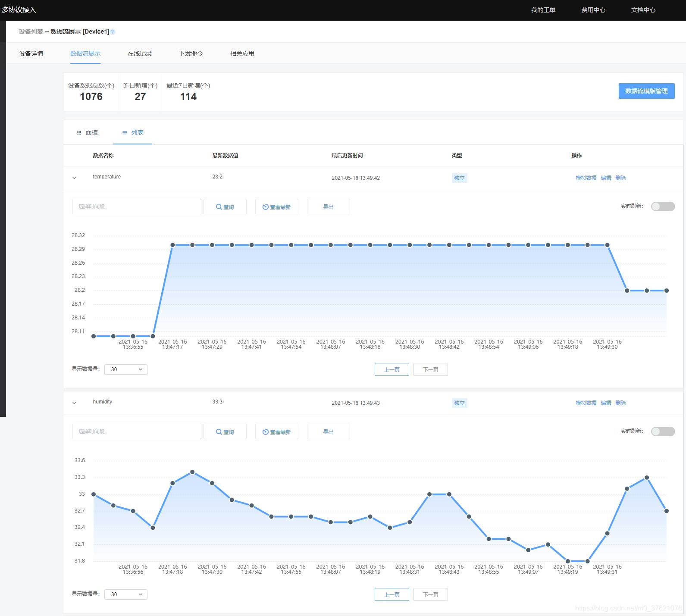
Task: Click humidity's latest value 33.3
Action: 217,402
